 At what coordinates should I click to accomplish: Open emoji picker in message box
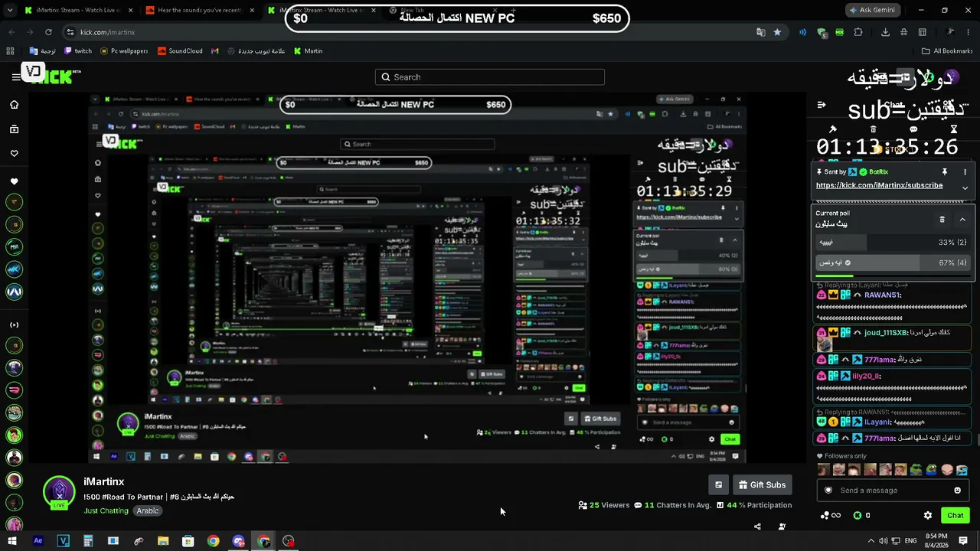click(957, 491)
